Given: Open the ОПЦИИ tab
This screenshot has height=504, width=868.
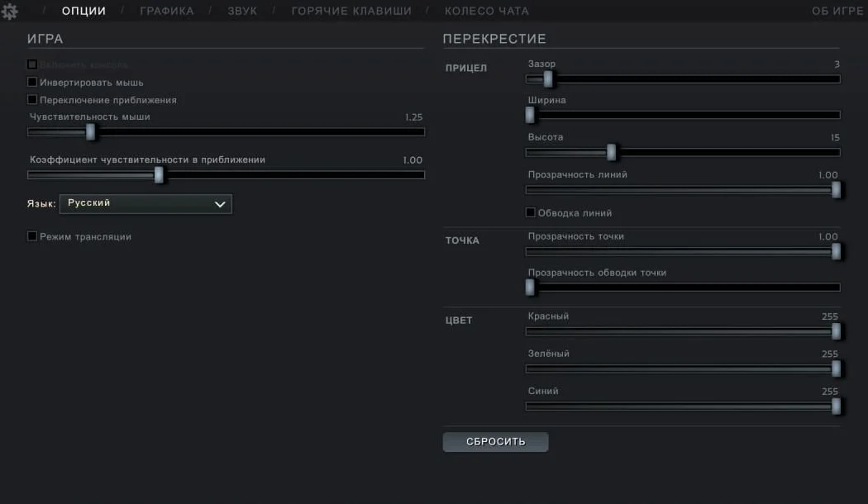Looking at the screenshot, I should click(83, 11).
